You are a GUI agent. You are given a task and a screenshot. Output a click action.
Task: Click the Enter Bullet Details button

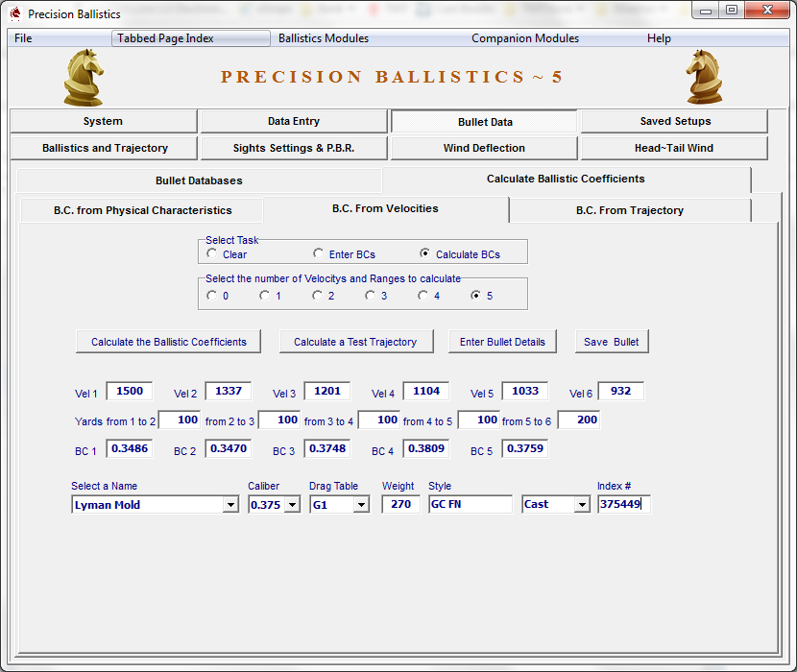click(x=502, y=342)
